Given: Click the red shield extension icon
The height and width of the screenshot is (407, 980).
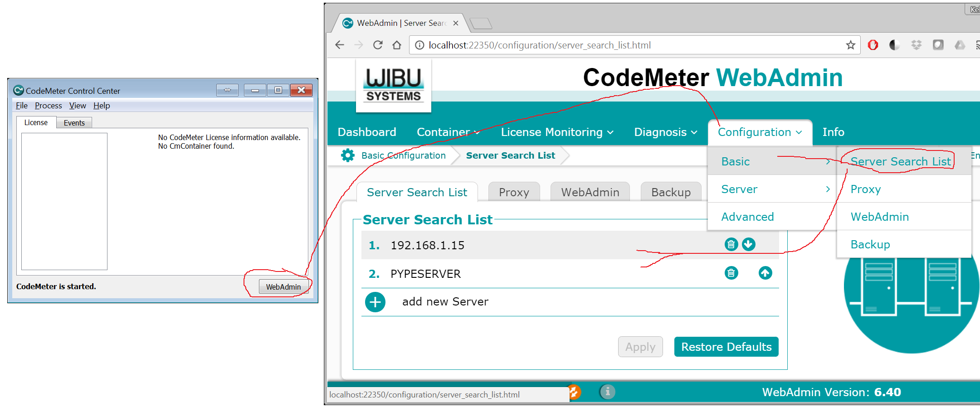Looking at the screenshot, I should pyautogui.click(x=873, y=45).
